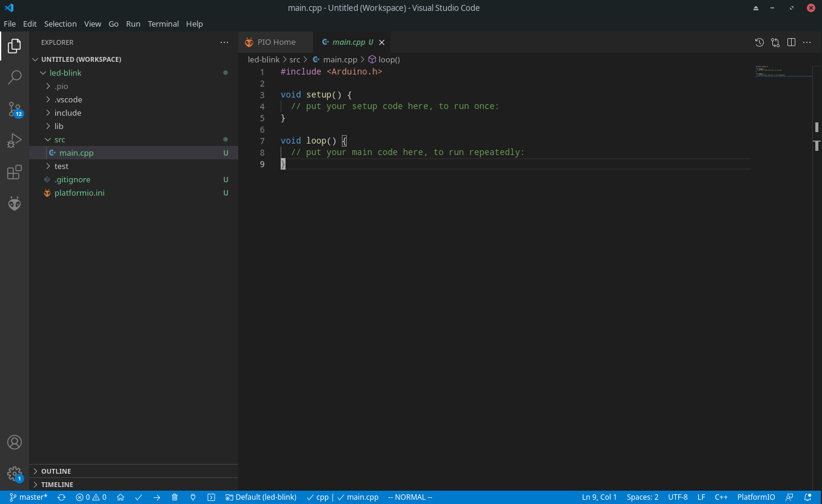Expand the include folder
The image size is (822, 504).
click(133, 113)
